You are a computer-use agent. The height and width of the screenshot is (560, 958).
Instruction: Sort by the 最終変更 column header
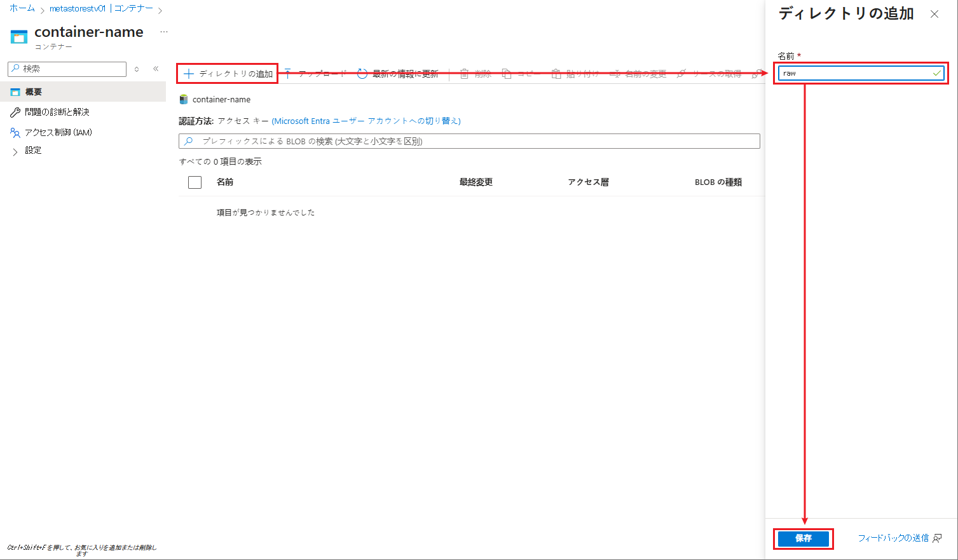click(x=476, y=182)
